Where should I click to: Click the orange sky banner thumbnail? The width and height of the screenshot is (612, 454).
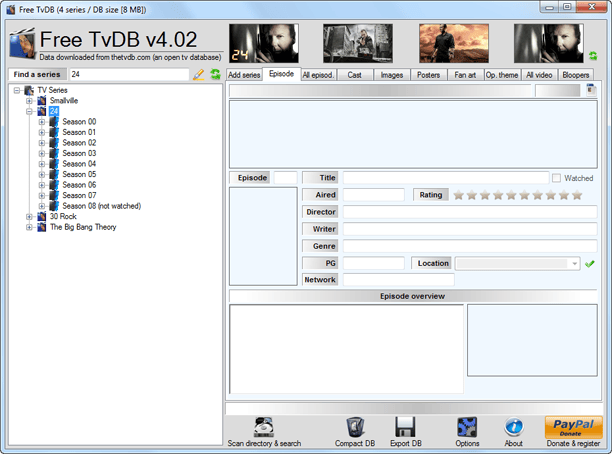pyautogui.click(x=454, y=43)
